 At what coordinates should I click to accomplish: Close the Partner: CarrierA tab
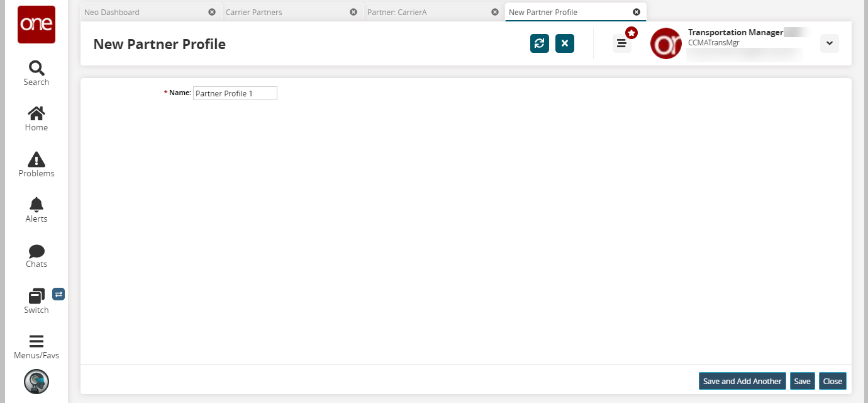(495, 12)
